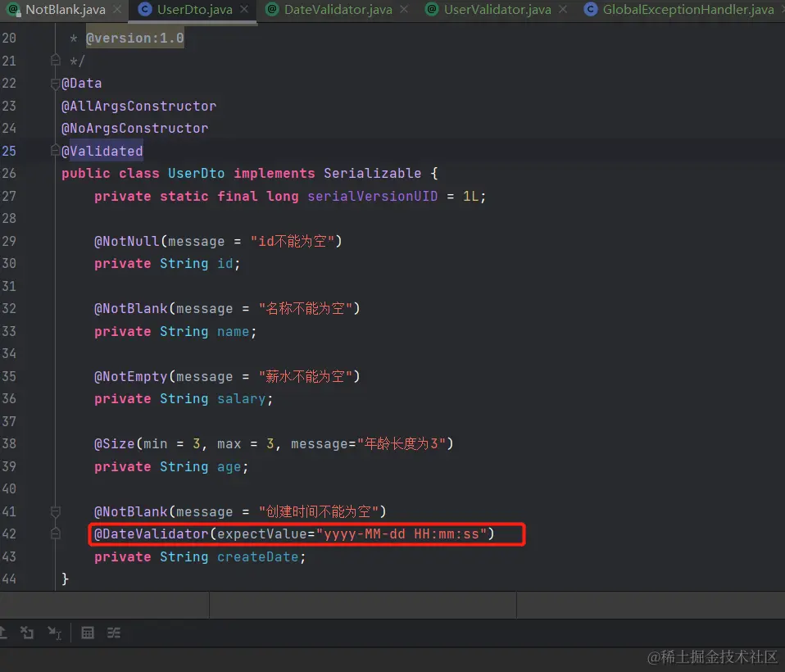Close the DateValidator.java tab
The height and width of the screenshot is (672, 785).
[404, 10]
